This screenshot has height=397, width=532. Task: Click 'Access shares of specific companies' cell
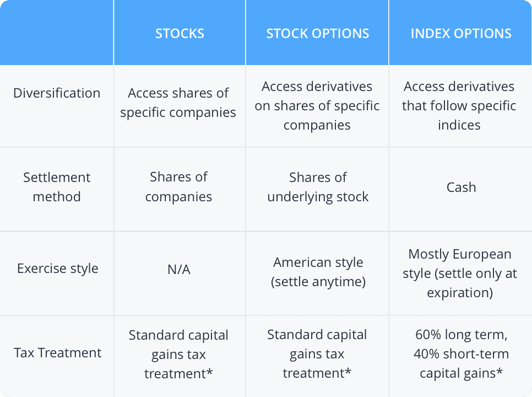pos(178,103)
